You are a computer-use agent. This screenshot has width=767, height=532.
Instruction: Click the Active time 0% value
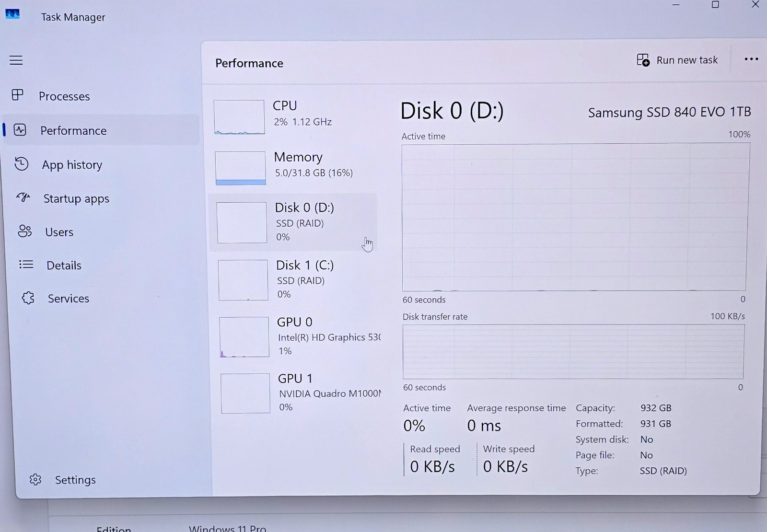coord(414,426)
